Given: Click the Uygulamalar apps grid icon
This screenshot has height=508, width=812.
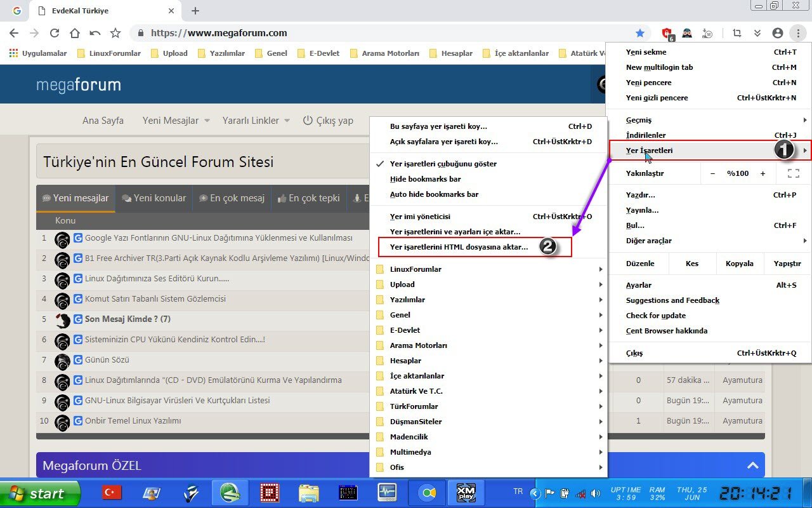Looking at the screenshot, I should pyautogui.click(x=13, y=53).
